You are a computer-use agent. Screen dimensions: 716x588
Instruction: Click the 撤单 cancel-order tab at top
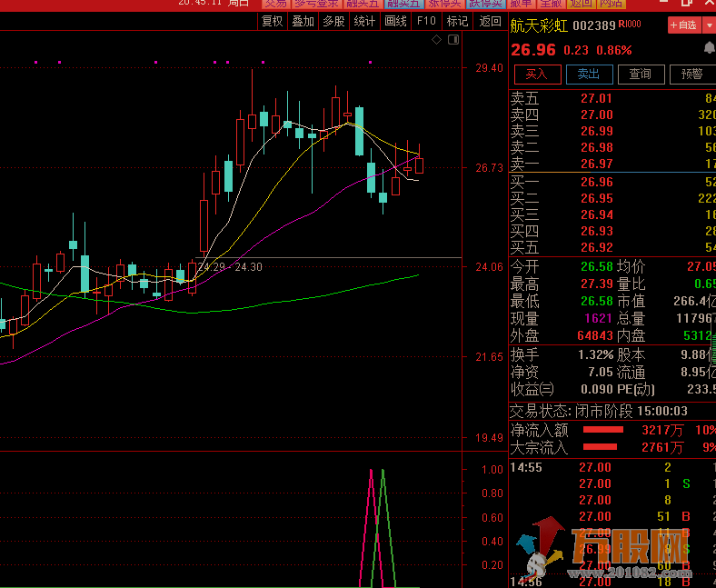click(521, 4)
